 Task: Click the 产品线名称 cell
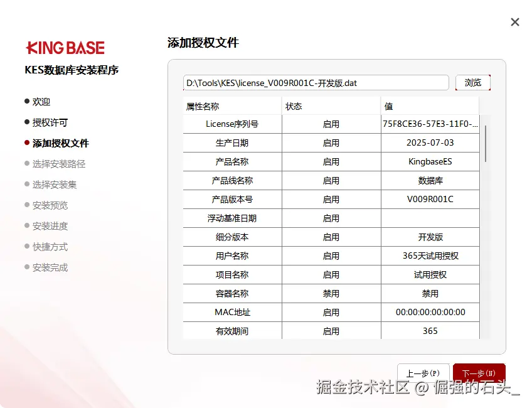click(232, 180)
